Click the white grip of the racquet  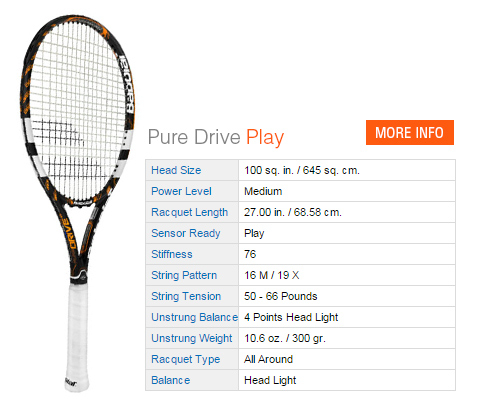click(78, 335)
